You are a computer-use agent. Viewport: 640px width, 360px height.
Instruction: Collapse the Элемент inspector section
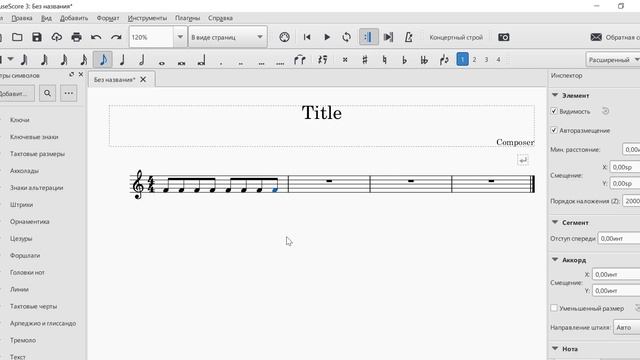[x=555, y=95]
